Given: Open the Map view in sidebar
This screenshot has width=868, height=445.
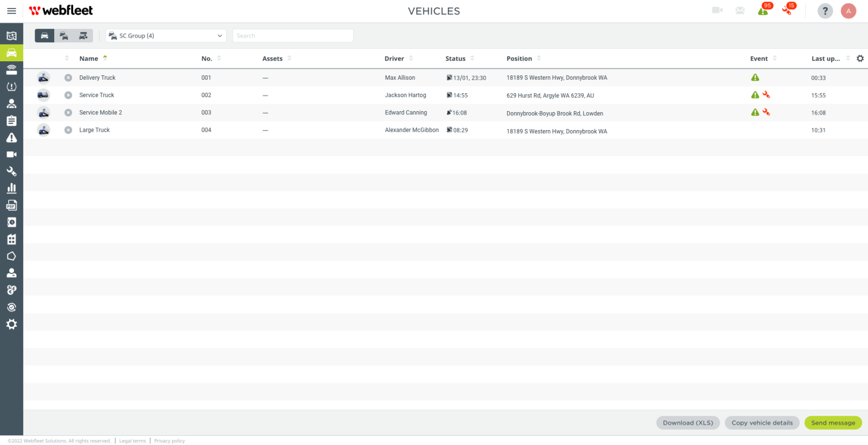Looking at the screenshot, I should click(11, 36).
